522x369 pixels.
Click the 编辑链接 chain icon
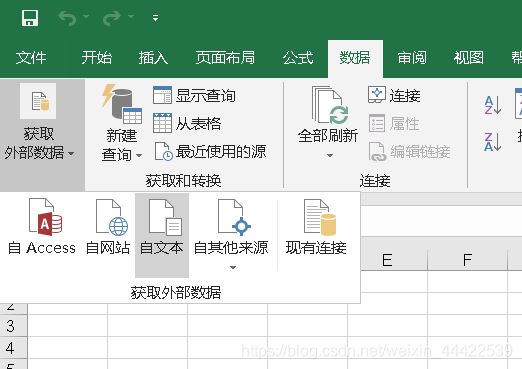coord(377,152)
